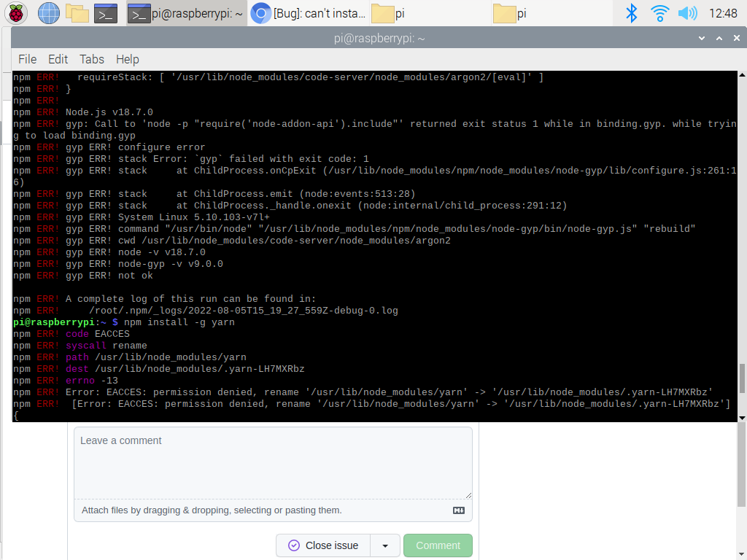Click 'gyp ERR! not ok' line
This screenshot has height=560, width=747.
109,276
